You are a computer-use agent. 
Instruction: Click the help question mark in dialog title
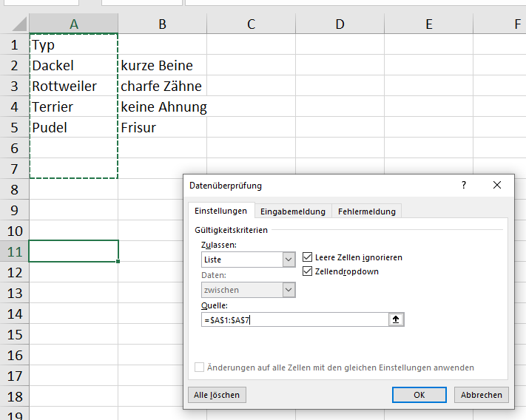pyautogui.click(x=464, y=186)
